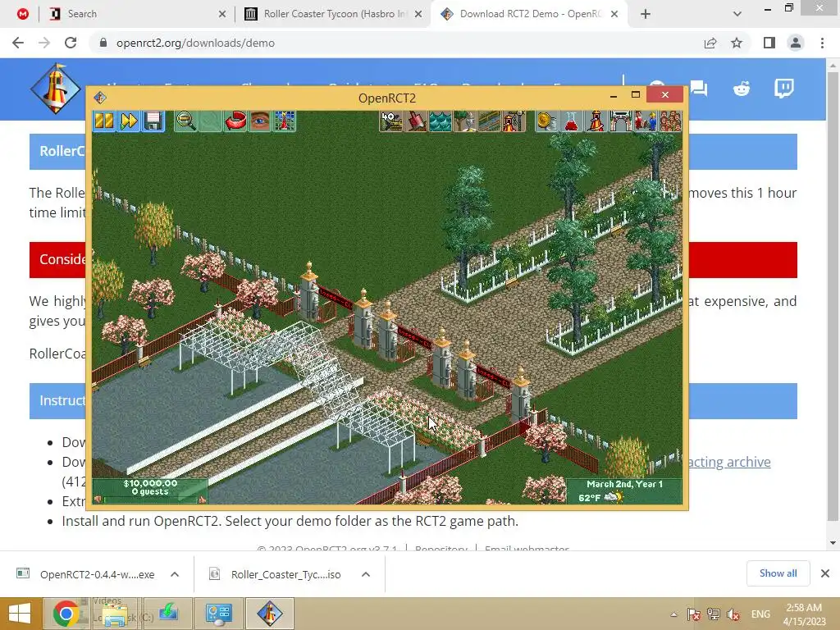
Task: Switch to the Search browser tab
Action: pos(138,14)
